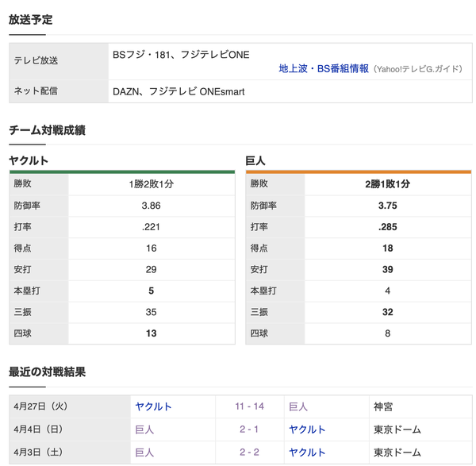
Task: Click ヤクルト 得点 value 16
Action: pos(152,248)
